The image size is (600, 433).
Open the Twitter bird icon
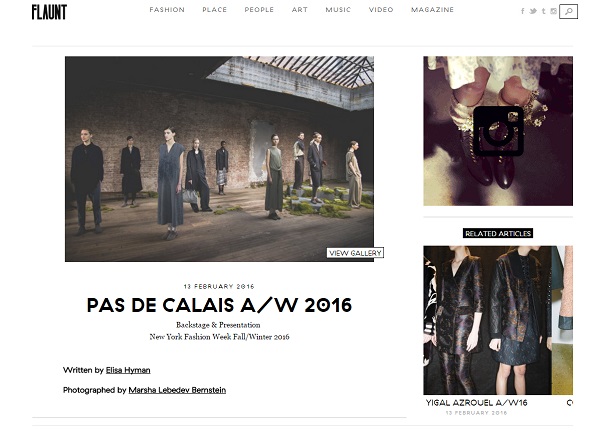tap(533, 11)
